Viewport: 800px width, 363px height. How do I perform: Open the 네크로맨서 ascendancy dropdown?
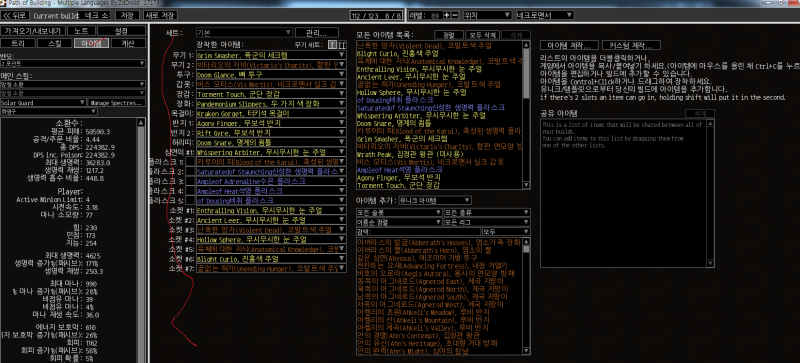pos(544,15)
